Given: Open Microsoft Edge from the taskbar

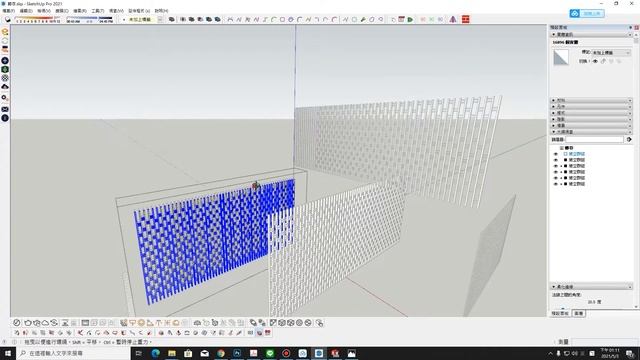Looking at the screenshot, I should tap(156, 353).
